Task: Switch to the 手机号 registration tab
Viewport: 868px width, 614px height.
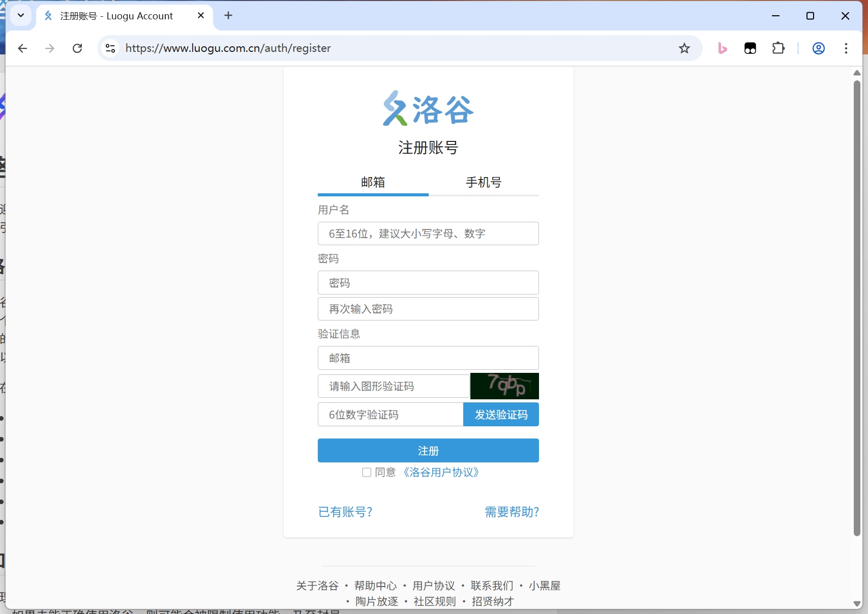Action: pos(484,182)
